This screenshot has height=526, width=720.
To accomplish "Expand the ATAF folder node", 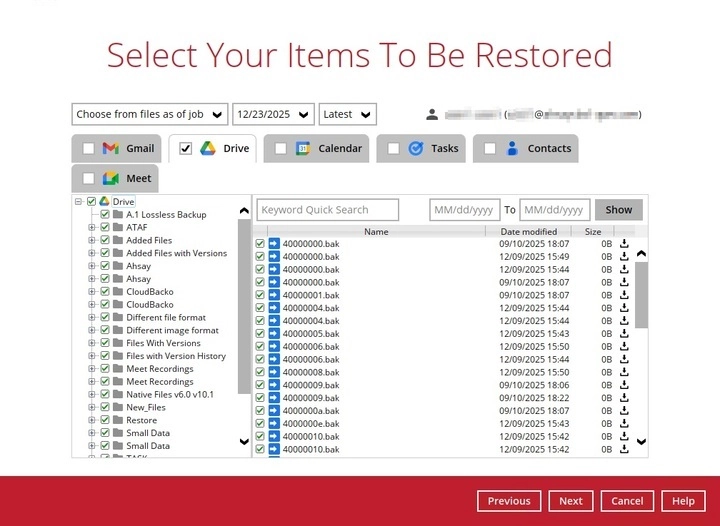I will pos(92,228).
